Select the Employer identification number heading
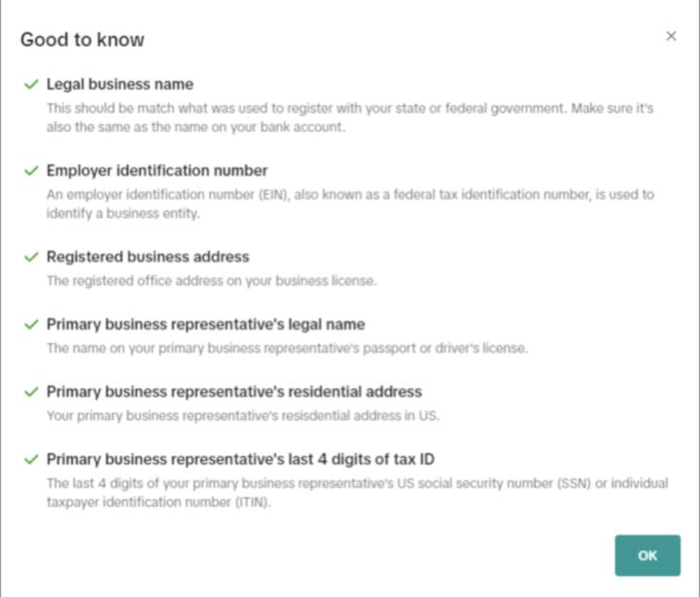Screen dimensions: 700x597 click(157, 171)
